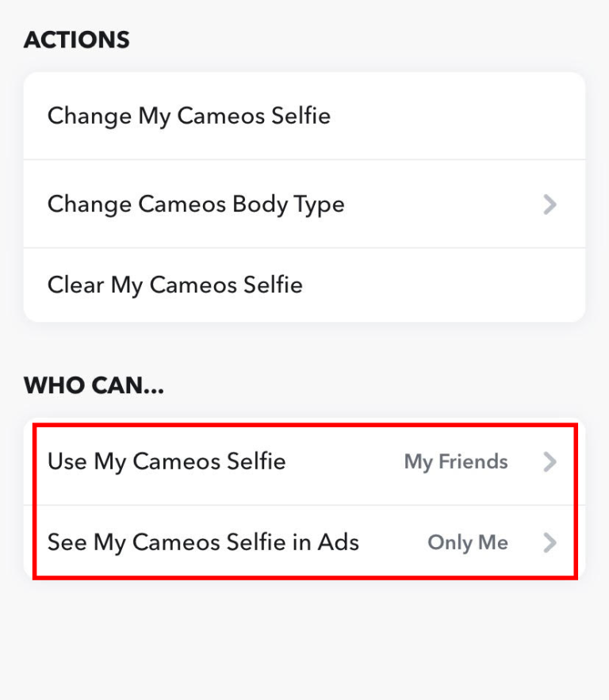The height and width of the screenshot is (700, 609).
Task: Select the WHO CAN... section header
Action: pyautogui.click(x=93, y=385)
